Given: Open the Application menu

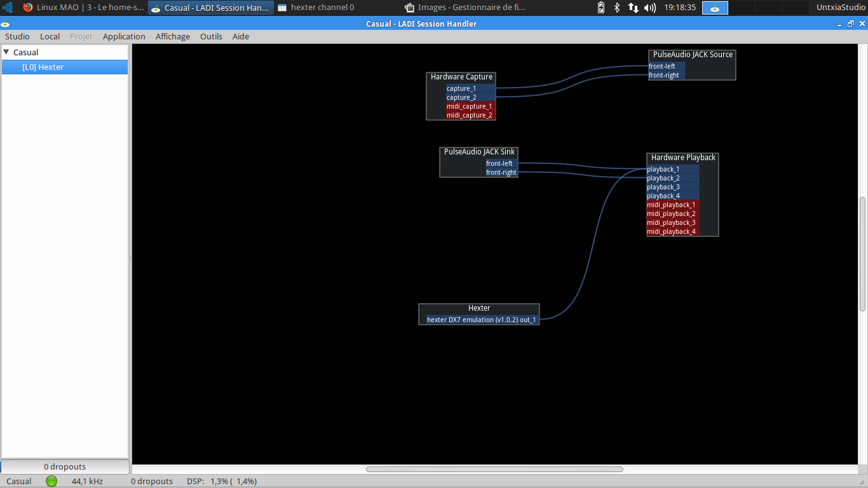Looking at the screenshot, I should coord(124,36).
